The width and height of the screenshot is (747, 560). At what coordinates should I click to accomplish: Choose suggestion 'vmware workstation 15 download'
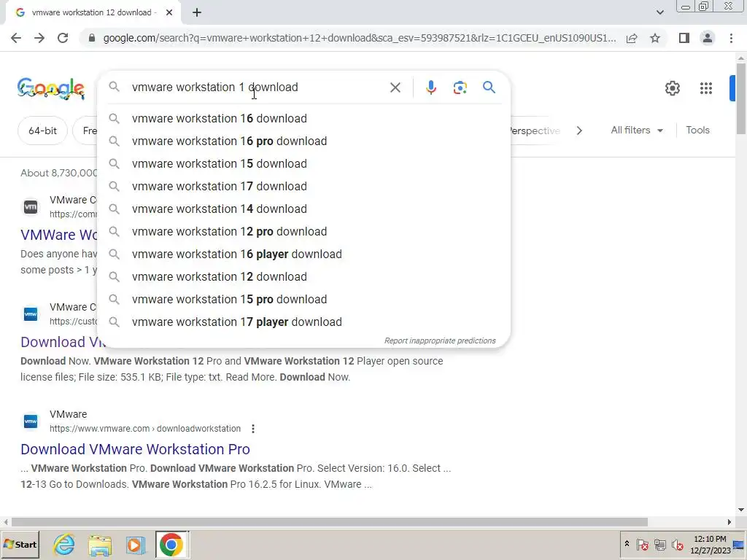click(x=303, y=164)
